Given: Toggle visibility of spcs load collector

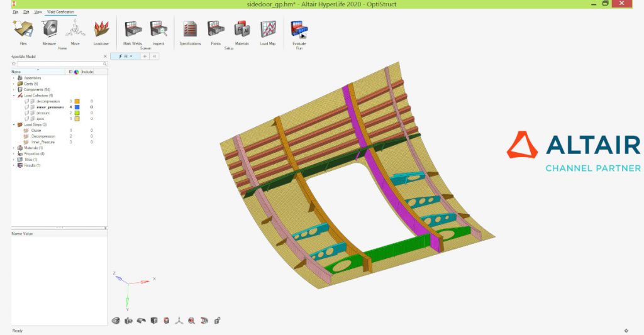Looking at the screenshot, I should coord(27,118).
